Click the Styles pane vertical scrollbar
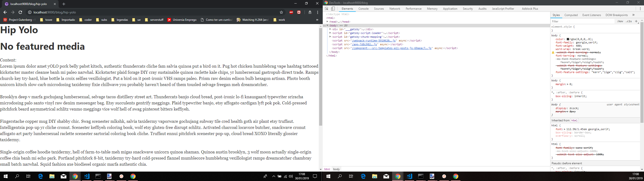This screenshot has width=644, height=181. click(x=642, y=72)
